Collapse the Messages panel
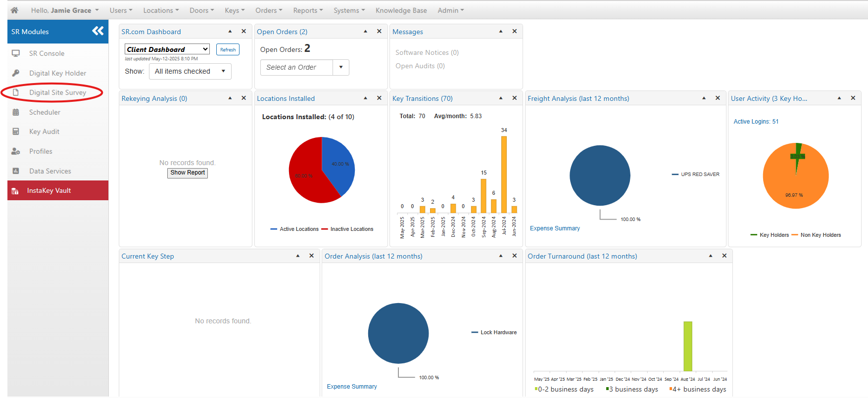 pos(501,31)
